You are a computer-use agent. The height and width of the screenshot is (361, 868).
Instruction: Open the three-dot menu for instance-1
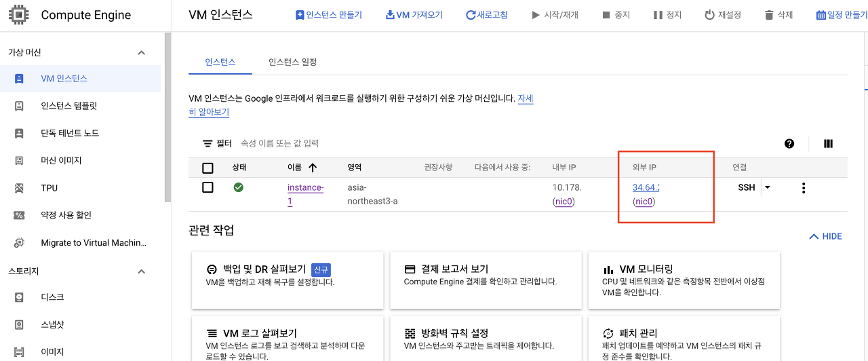tap(804, 188)
